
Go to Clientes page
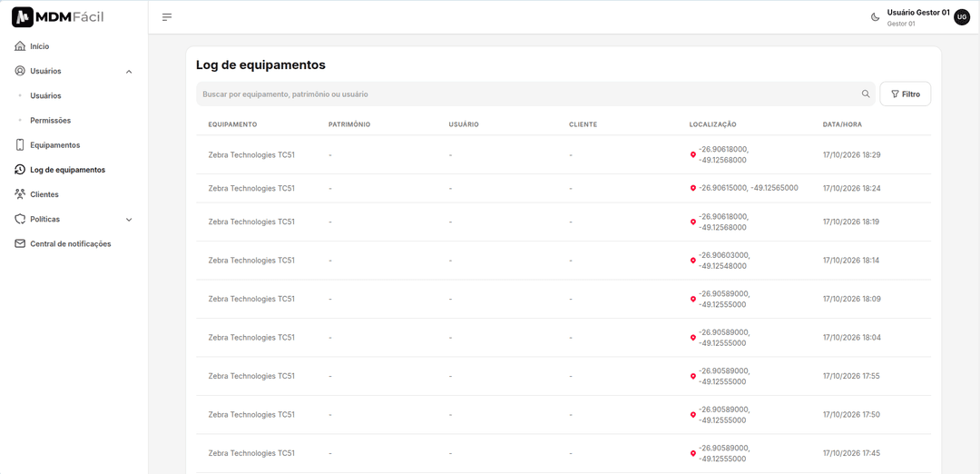click(44, 194)
